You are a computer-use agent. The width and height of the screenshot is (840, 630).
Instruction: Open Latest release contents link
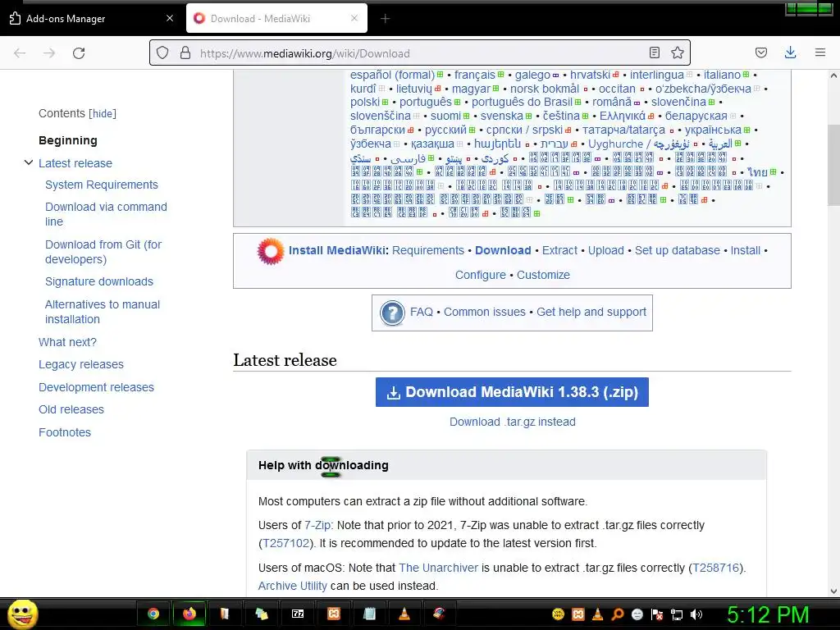[75, 163]
